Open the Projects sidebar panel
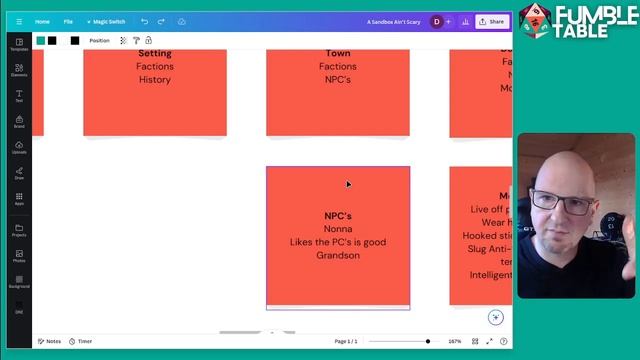The height and width of the screenshot is (360, 640). point(19,230)
